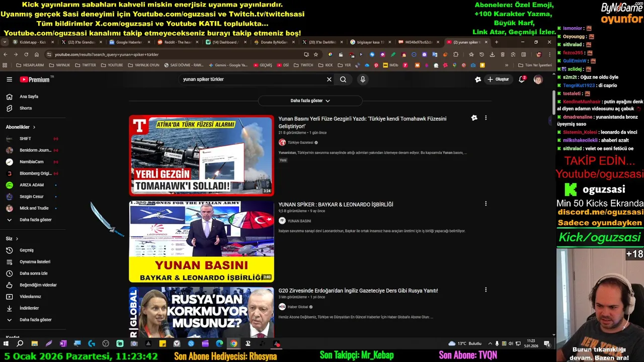This screenshot has height=362, width=644.
Task: Open the Windows Start menu
Action: (x=6, y=344)
